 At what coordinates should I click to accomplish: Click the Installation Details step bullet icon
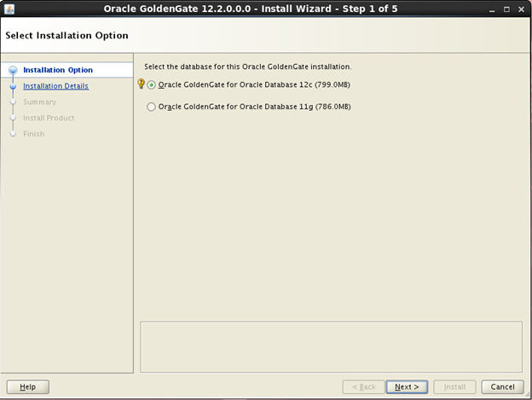(13, 86)
